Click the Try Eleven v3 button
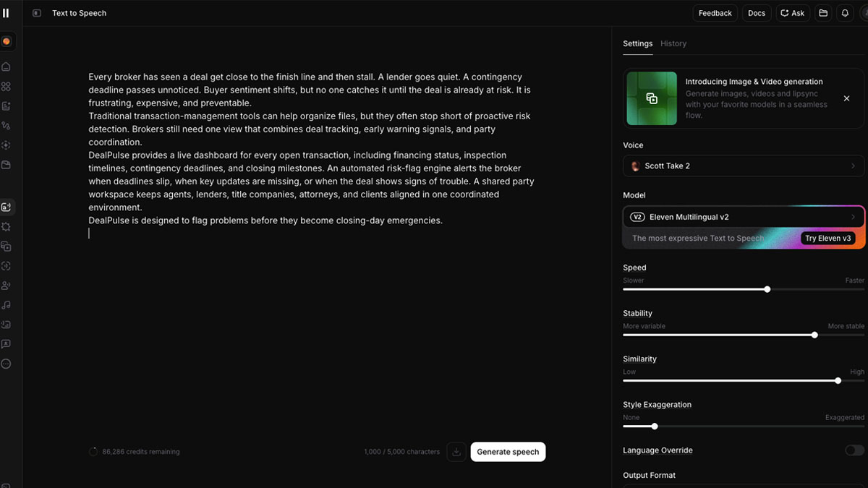The width and height of the screenshot is (868, 488). (x=827, y=238)
